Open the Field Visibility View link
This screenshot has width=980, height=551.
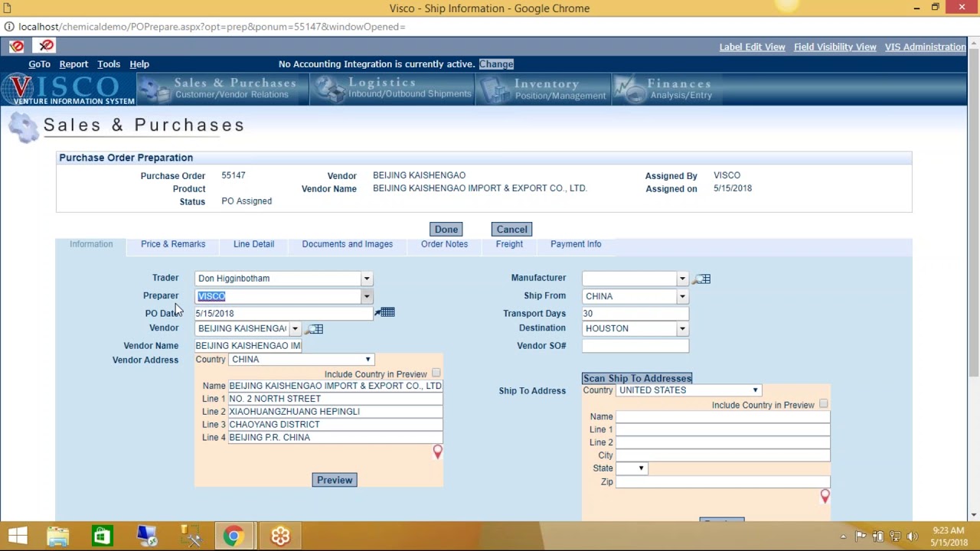point(835,47)
